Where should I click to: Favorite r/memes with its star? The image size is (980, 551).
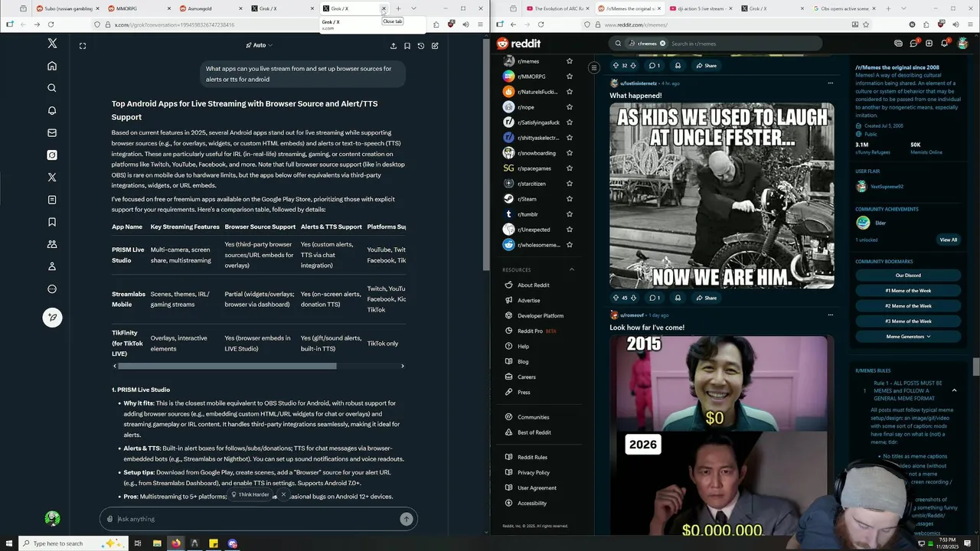pos(569,61)
